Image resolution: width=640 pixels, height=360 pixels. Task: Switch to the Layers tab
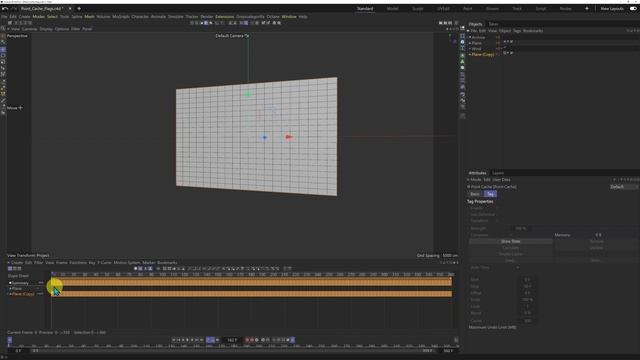(x=498, y=173)
